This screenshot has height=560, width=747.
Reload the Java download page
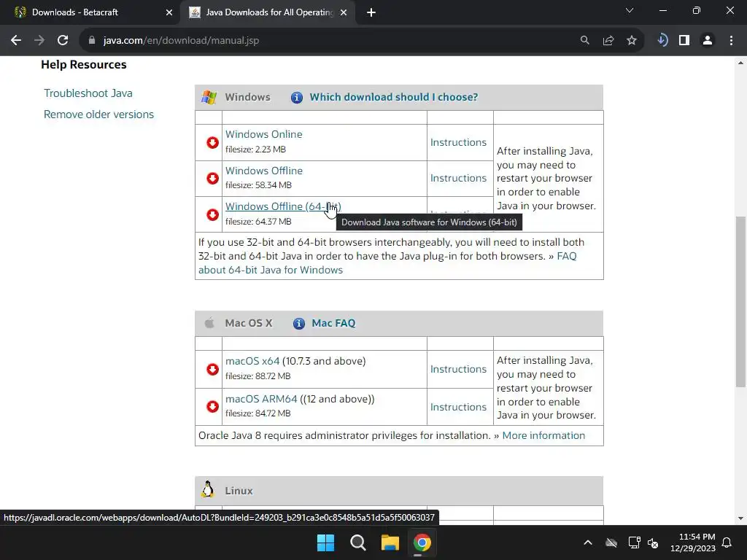(x=63, y=41)
